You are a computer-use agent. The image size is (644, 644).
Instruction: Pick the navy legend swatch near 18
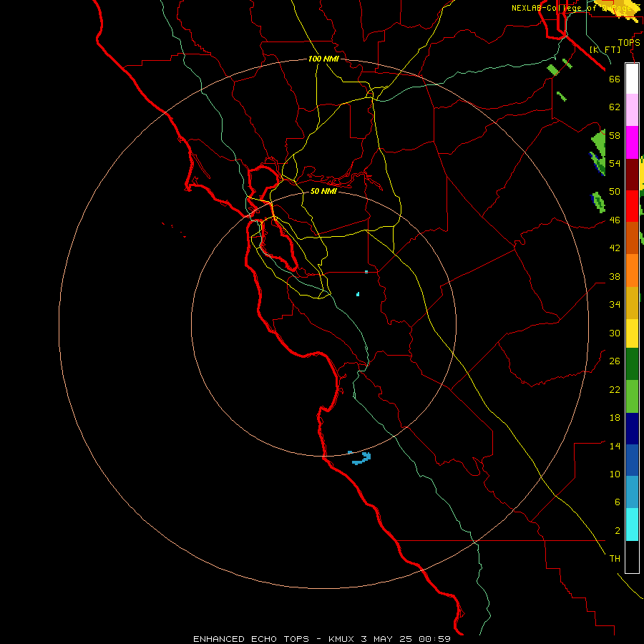coord(632,429)
